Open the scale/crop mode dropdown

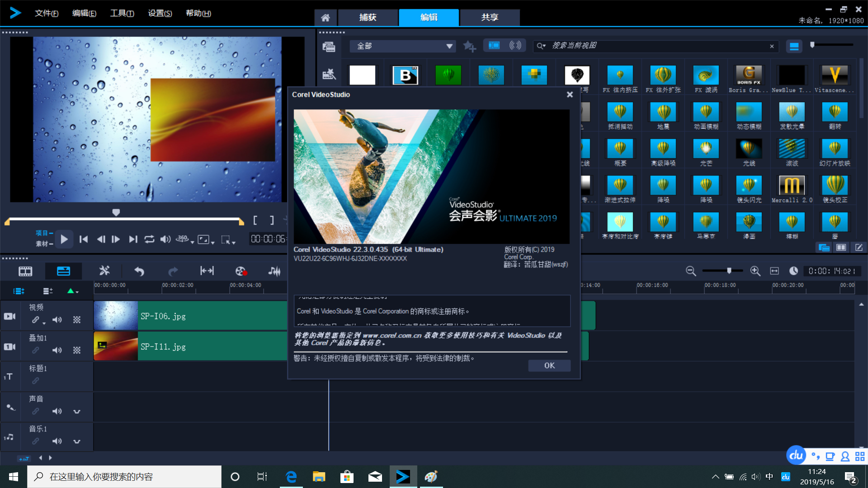(x=228, y=239)
